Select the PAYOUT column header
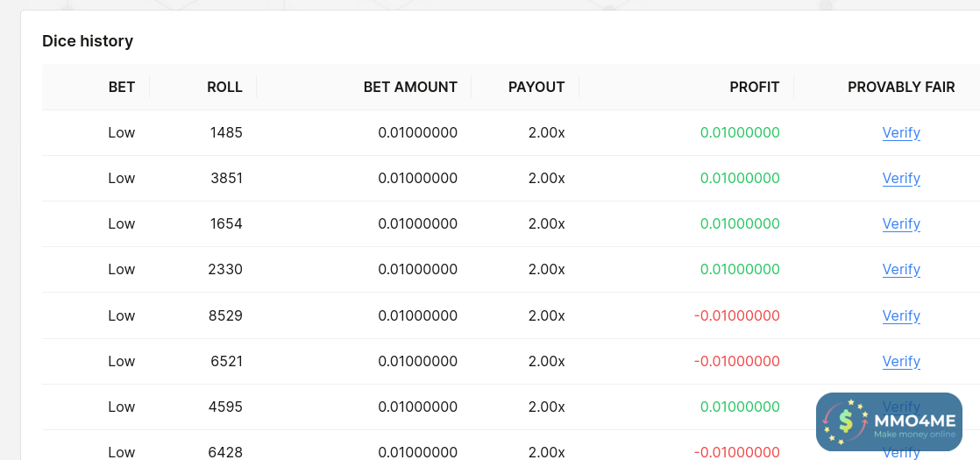The width and height of the screenshot is (980, 460). click(x=536, y=87)
